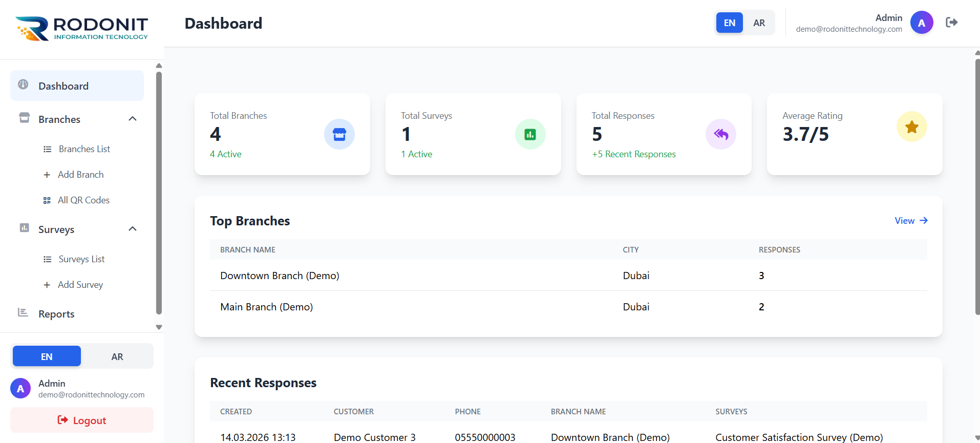The width and height of the screenshot is (980, 443).
Task: Go to Branches List
Action: [x=84, y=149]
